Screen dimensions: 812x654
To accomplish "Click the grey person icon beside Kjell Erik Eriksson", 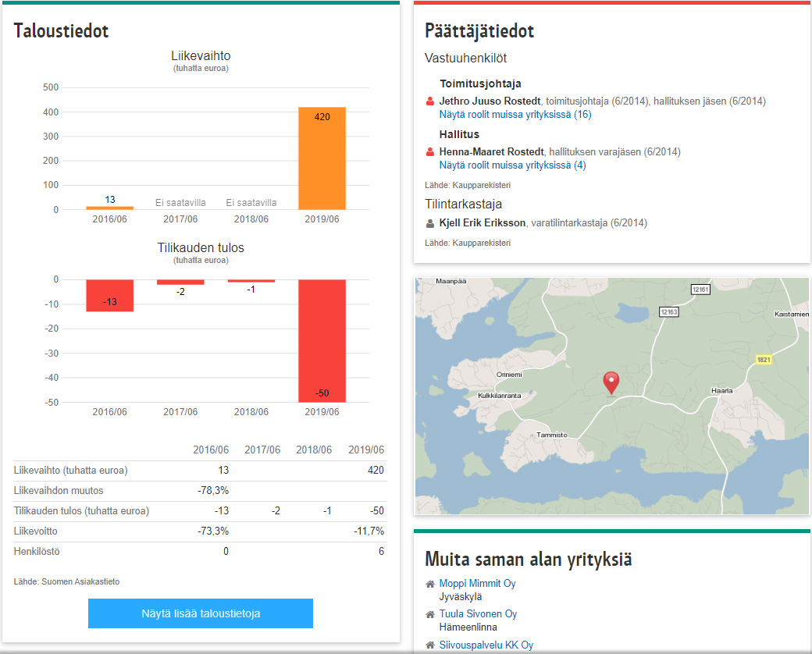I will coord(429,223).
